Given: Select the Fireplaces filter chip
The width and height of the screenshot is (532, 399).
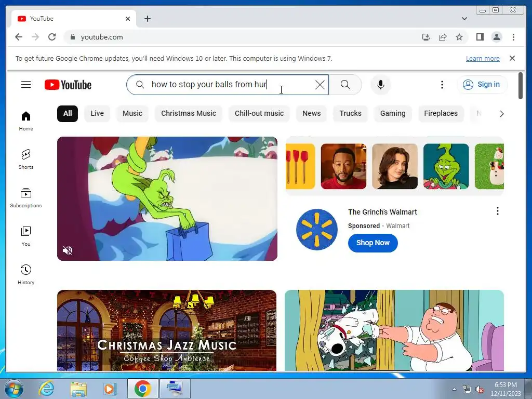Looking at the screenshot, I should tap(441, 113).
